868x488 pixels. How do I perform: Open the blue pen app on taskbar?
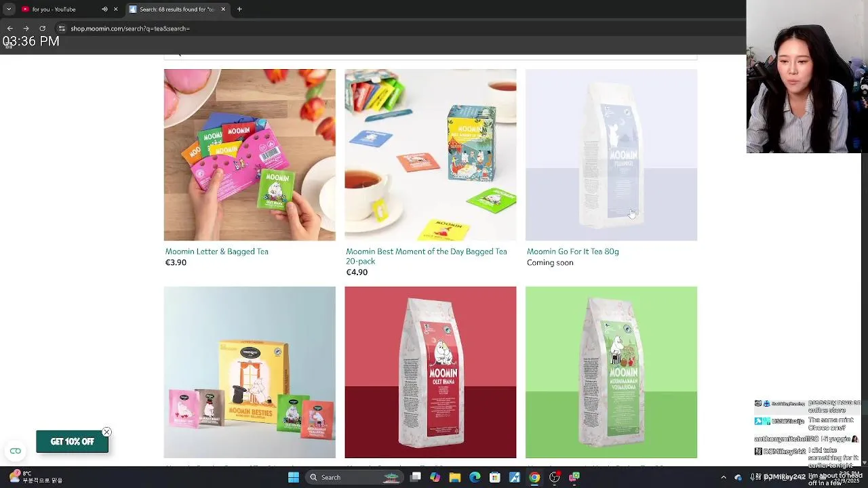(515, 477)
